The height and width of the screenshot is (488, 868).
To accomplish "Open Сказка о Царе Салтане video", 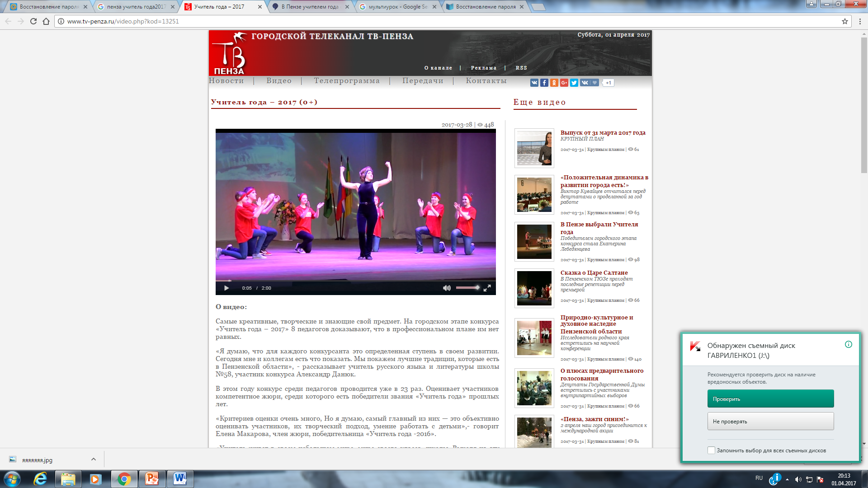I will pyautogui.click(x=594, y=273).
